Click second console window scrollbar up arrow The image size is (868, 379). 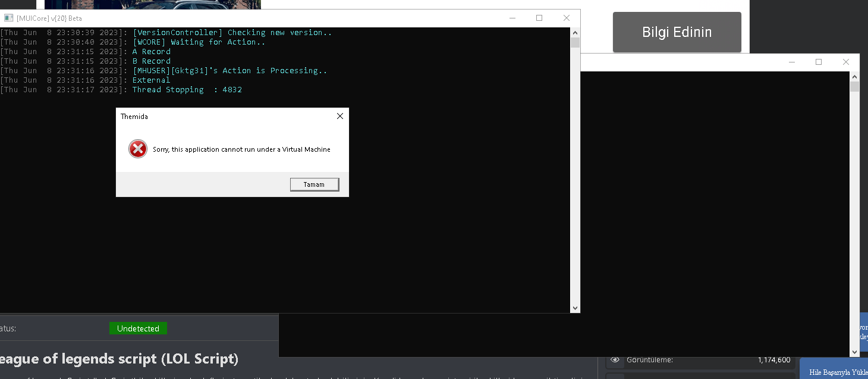[854, 76]
